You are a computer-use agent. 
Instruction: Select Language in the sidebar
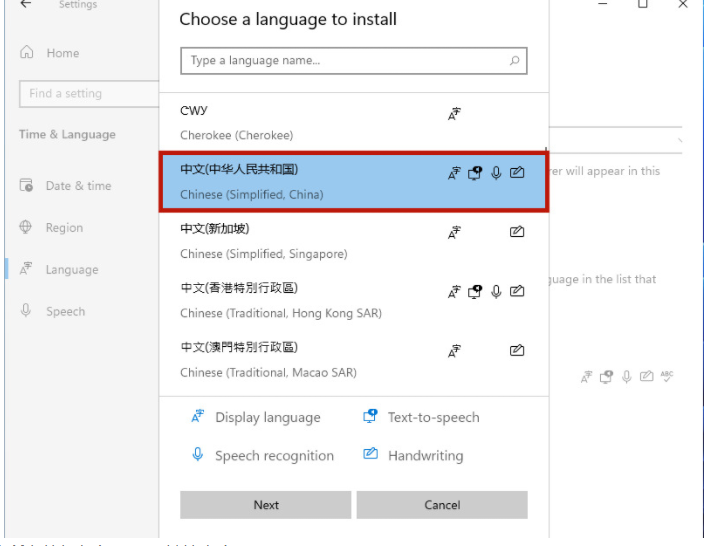pos(71,270)
